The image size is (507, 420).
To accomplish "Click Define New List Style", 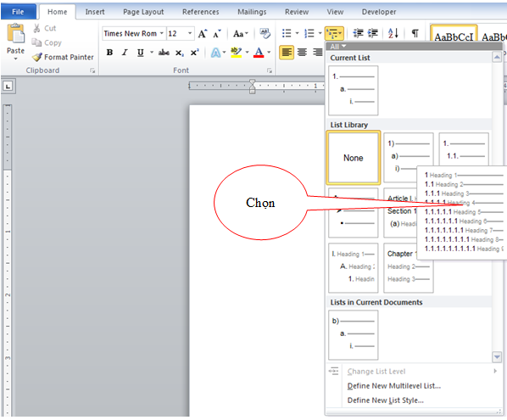I will pos(386,400).
